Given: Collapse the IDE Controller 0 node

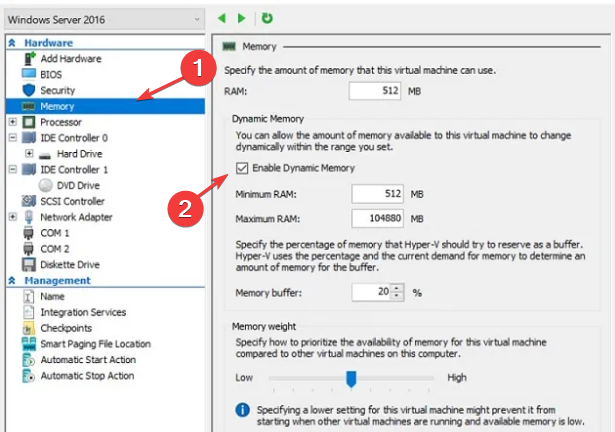Looking at the screenshot, I should [13, 138].
